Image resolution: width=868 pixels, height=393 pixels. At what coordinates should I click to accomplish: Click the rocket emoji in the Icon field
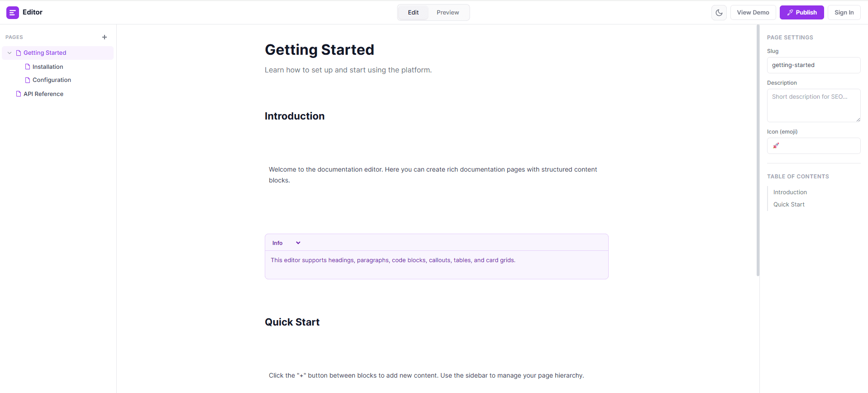pos(776,145)
